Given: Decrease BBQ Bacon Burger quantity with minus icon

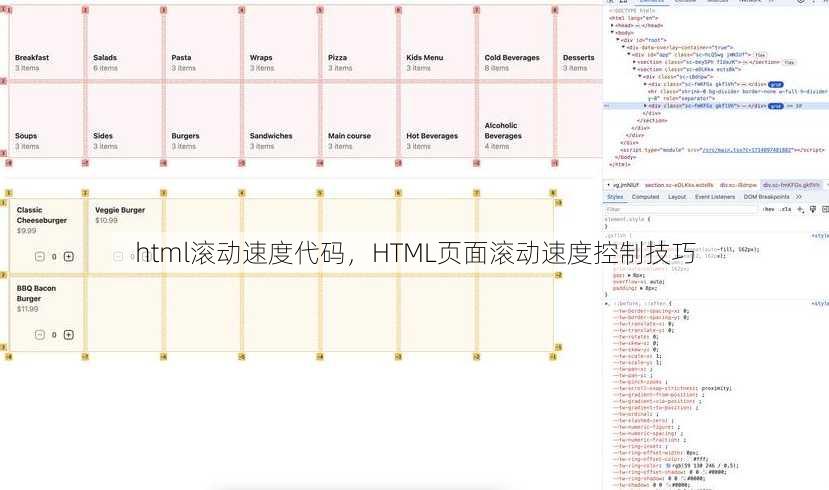Looking at the screenshot, I should [x=40, y=335].
